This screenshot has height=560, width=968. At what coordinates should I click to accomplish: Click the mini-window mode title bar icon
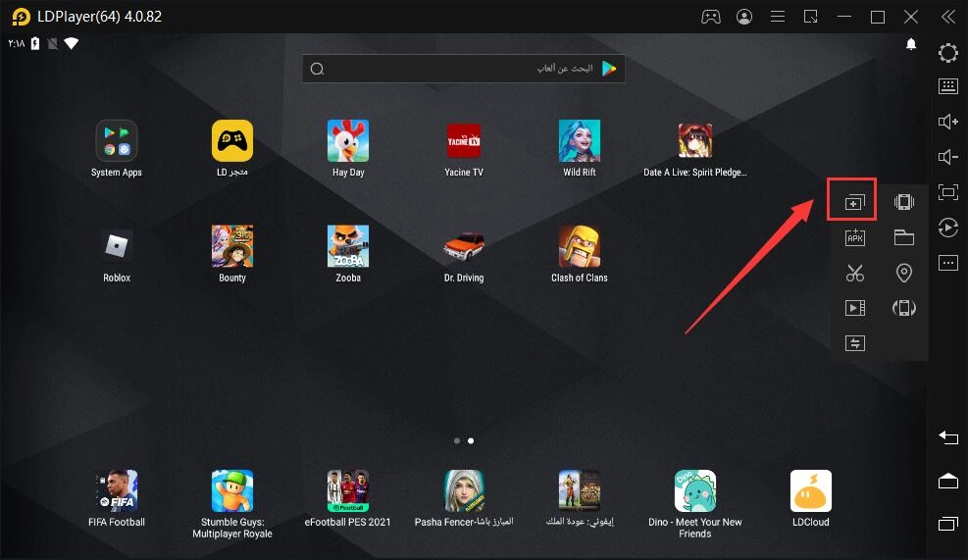tap(810, 17)
